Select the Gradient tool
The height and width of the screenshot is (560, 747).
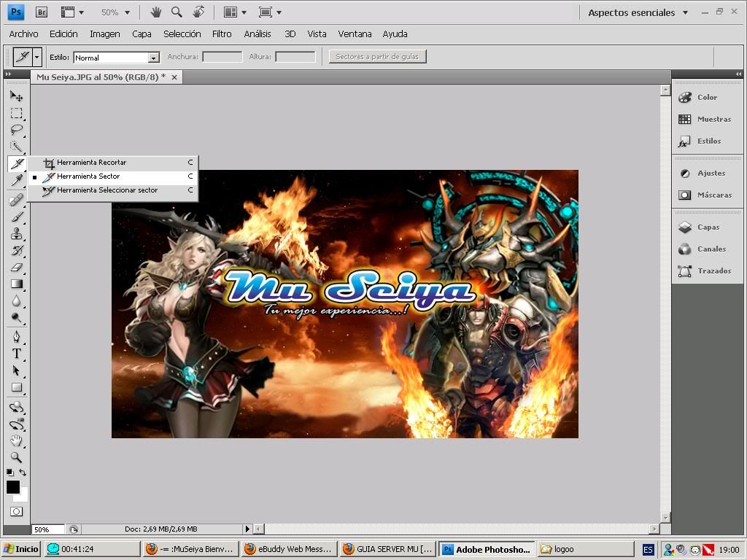[16, 284]
